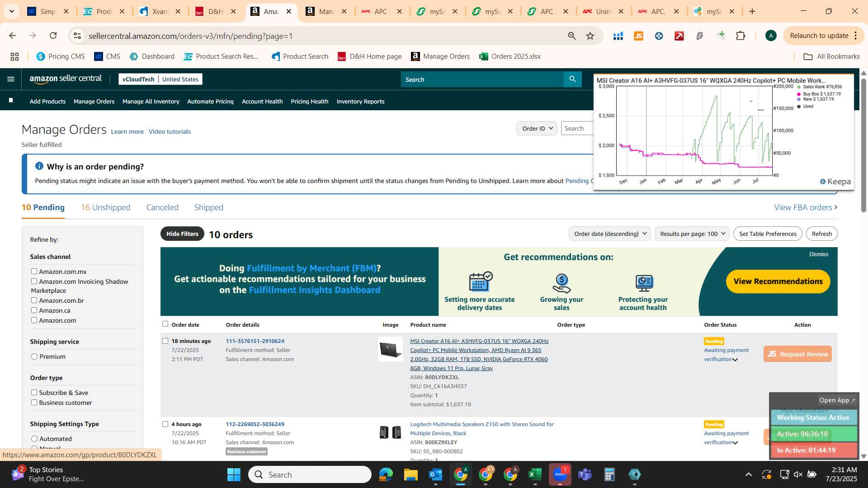Open Microsoft Teams from the taskbar
This screenshot has height=488, width=868.
(585, 474)
